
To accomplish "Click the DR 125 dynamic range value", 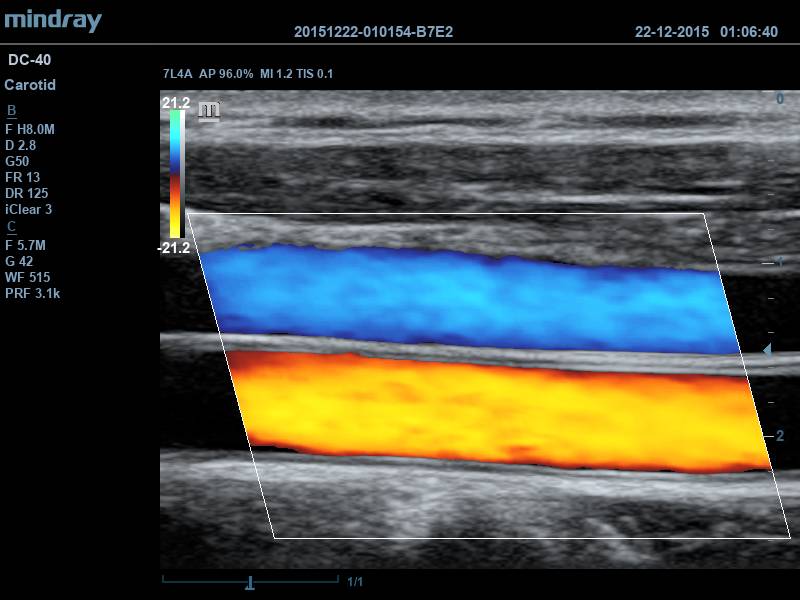I will (x=27, y=193).
